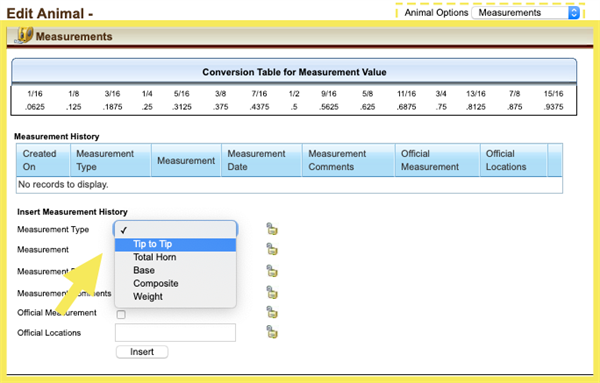Click help icon beside Official Measurement checkbox
Viewport: 600px width, 383px height.
click(272, 312)
